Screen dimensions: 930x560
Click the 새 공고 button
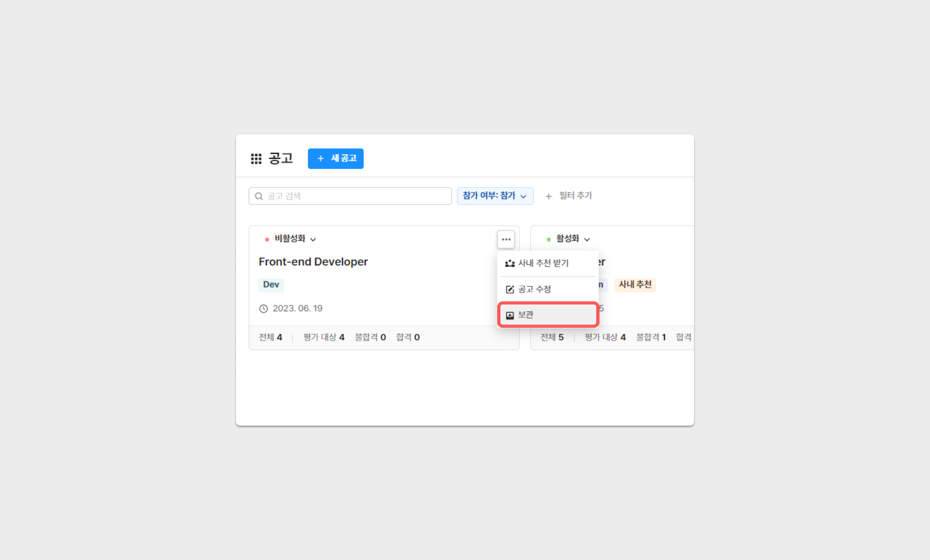335,159
